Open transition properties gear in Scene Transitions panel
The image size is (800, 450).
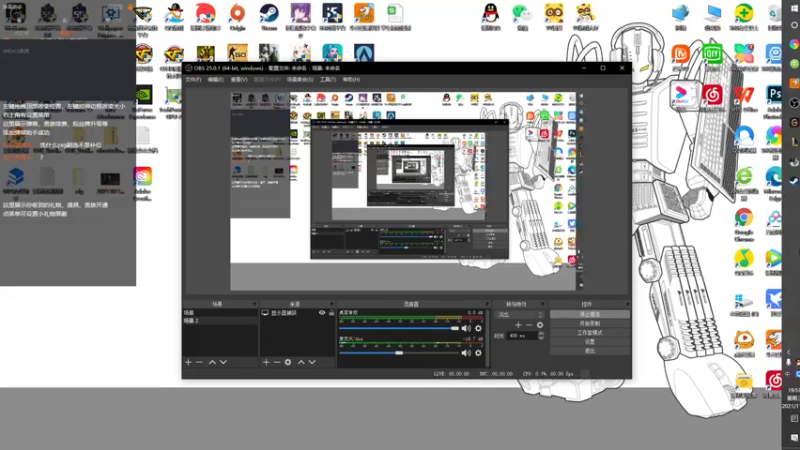point(540,325)
